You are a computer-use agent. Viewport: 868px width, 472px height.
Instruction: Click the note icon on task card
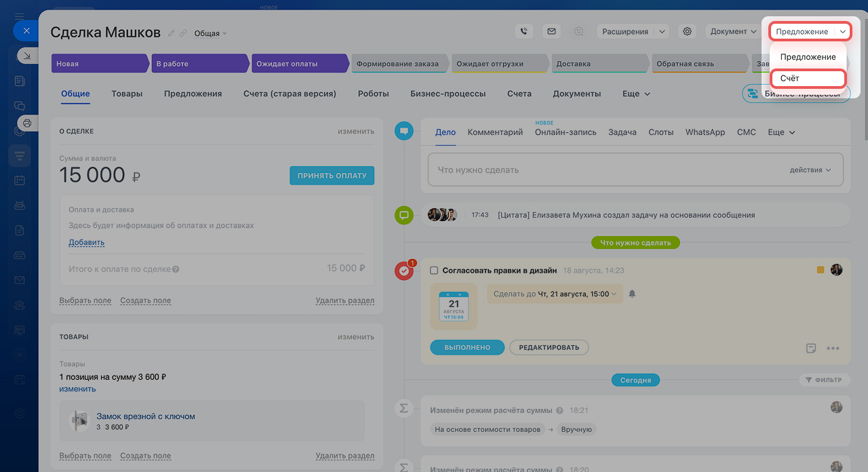click(810, 348)
